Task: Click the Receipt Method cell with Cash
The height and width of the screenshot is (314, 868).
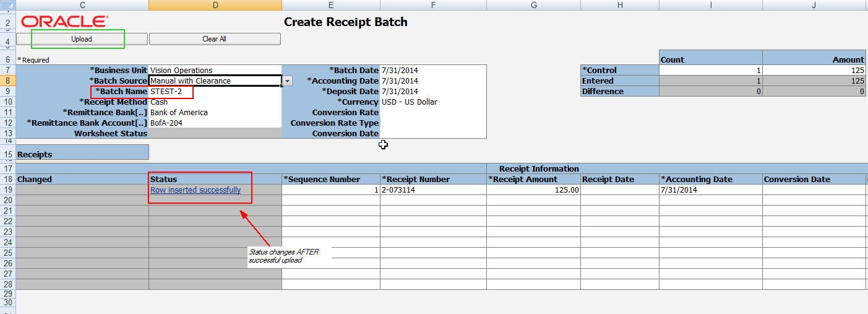Action: tap(214, 102)
